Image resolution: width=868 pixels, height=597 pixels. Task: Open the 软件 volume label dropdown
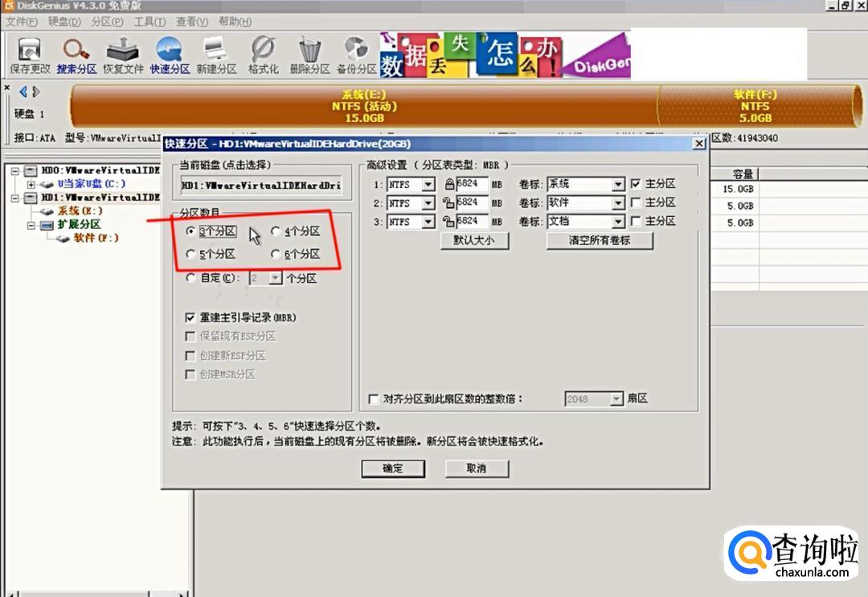[x=618, y=203]
